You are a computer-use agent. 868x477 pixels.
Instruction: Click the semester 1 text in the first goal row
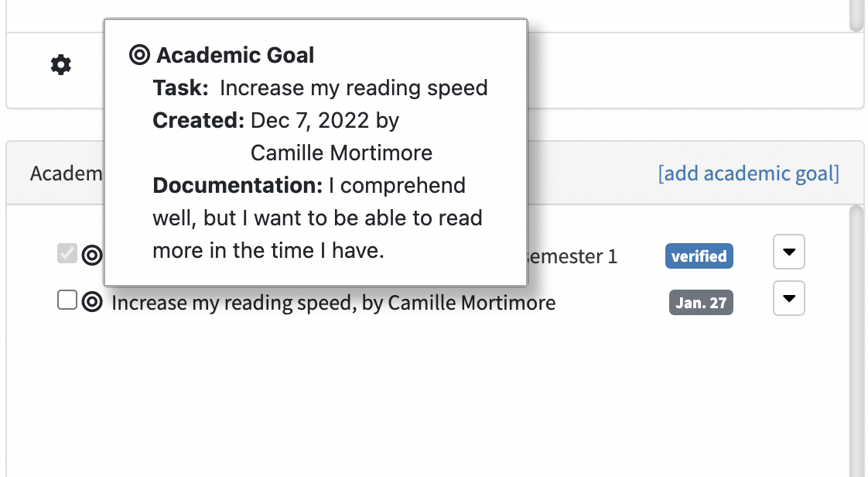point(572,256)
